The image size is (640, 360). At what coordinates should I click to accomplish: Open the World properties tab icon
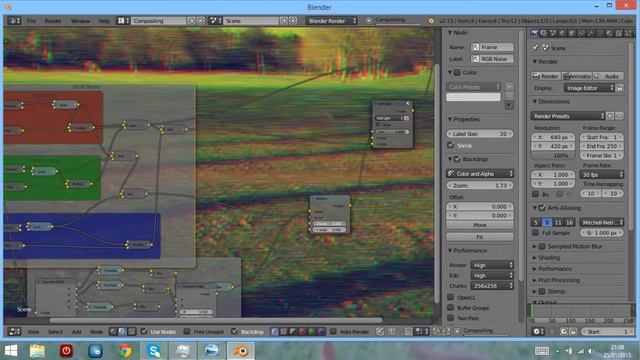[x=563, y=33]
